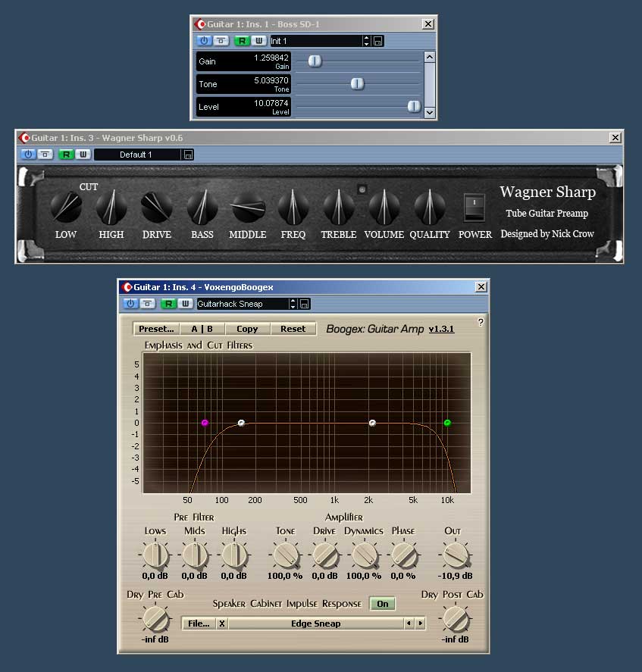
Task: Click the File... button to load an impulse
Action: (199, 624)
